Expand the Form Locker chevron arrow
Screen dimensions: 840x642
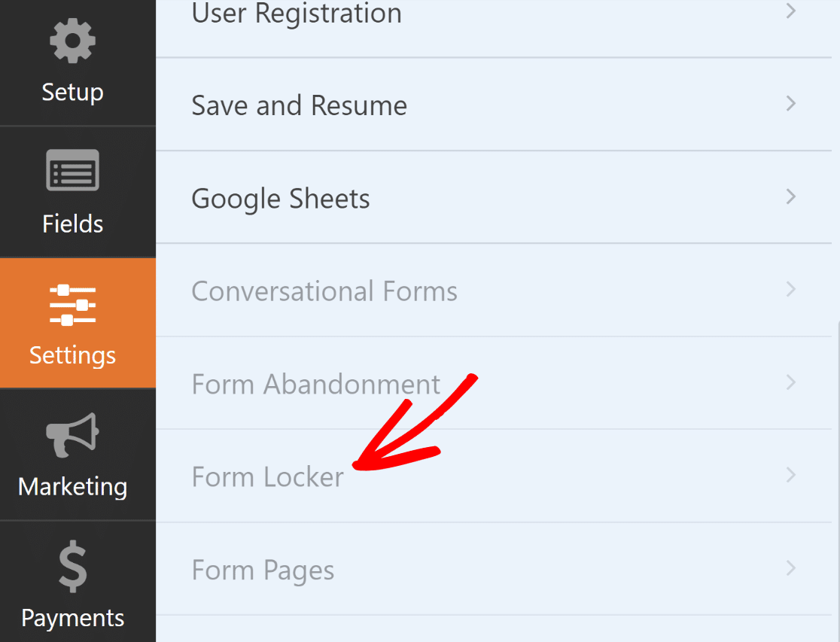click(x=791, y=475)
